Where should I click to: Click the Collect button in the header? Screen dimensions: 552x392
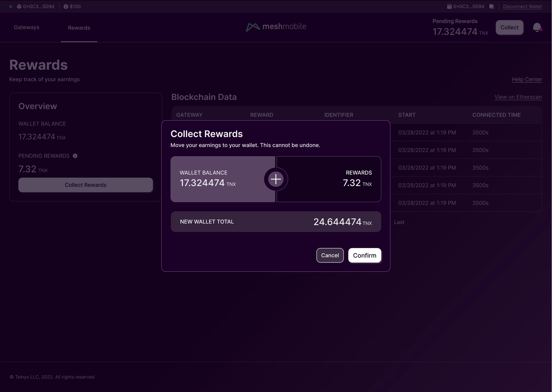tap(509, 27)
